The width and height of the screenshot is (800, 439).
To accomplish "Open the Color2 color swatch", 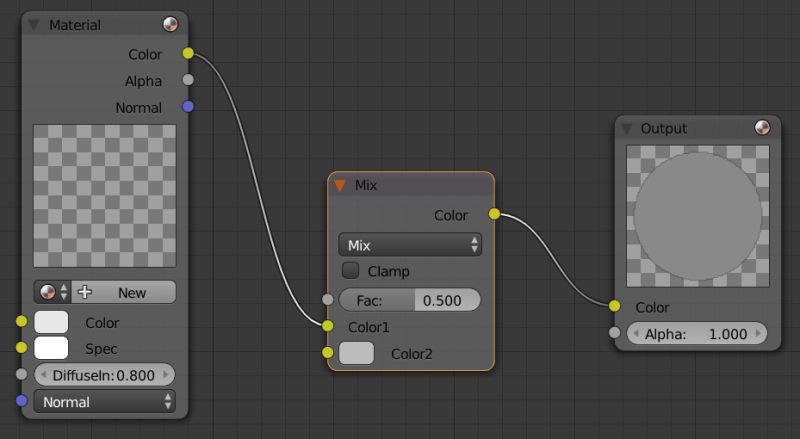I will click(x=356, y=353).
